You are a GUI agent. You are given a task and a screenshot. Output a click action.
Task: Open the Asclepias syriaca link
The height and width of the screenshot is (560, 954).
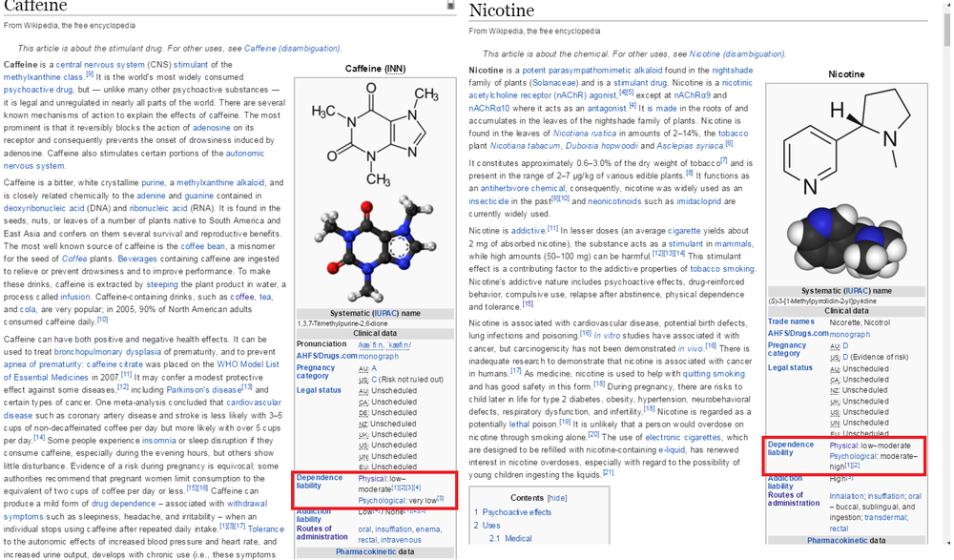691,145
